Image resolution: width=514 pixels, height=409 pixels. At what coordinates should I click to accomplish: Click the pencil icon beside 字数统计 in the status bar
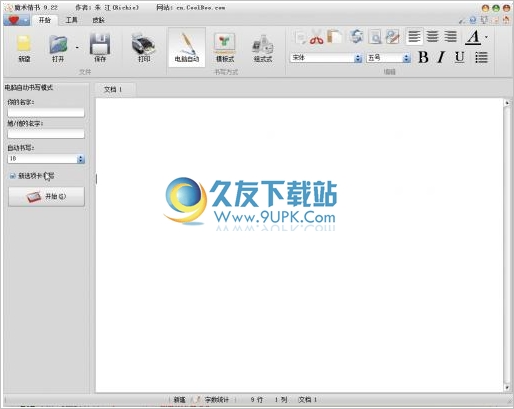pyautogui.click(x=197, y=399)
